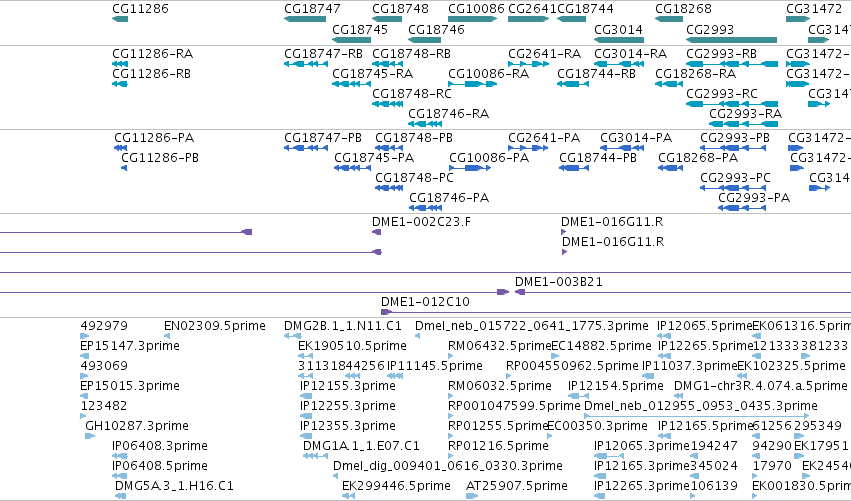Click transcript label CG18748-RB

click(x=411, y=54)
